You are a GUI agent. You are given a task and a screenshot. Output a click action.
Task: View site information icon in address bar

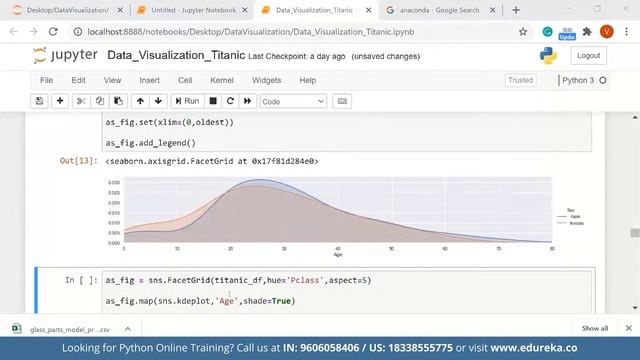pos(78,31)
